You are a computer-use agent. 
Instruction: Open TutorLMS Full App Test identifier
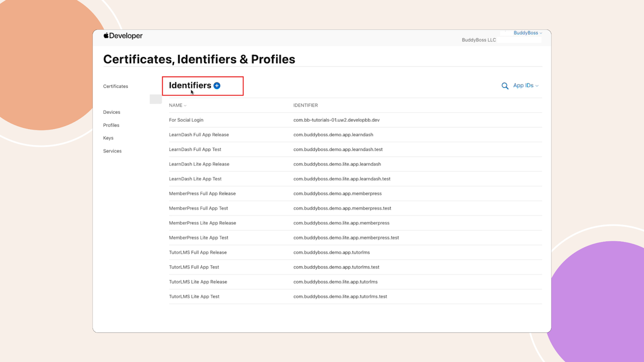[x=194, y=267]
